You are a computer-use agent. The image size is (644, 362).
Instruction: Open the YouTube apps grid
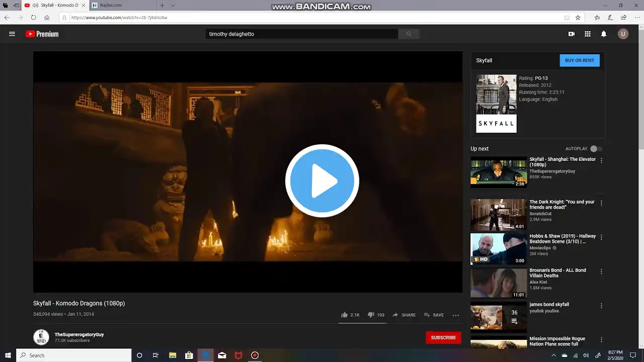click(588, 34)
